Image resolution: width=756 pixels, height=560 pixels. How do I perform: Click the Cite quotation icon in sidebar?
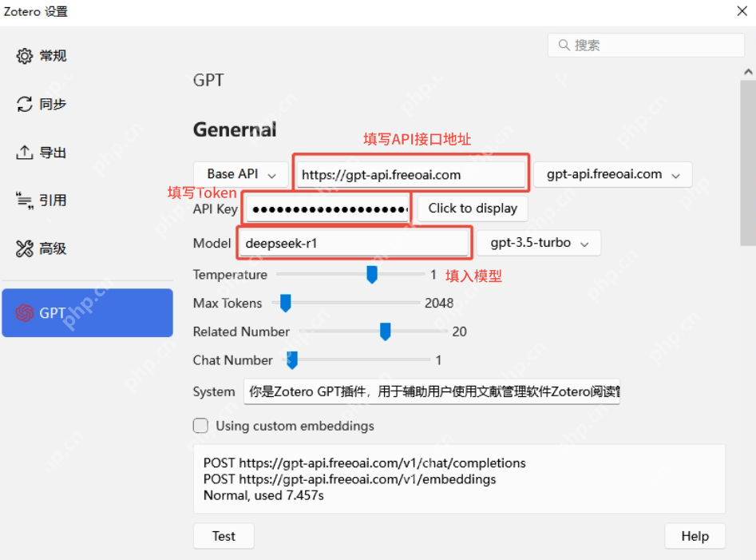click(25, 201)
